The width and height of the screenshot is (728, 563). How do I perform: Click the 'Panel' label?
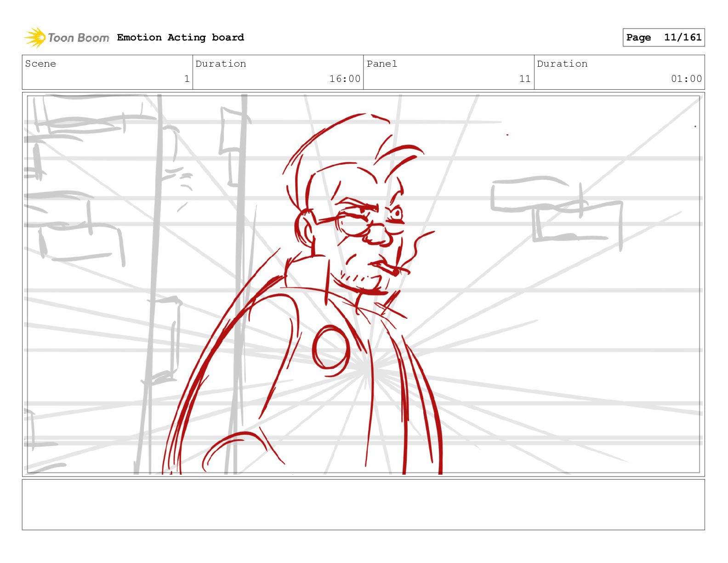pyautogui.click(x=382, y=64)
